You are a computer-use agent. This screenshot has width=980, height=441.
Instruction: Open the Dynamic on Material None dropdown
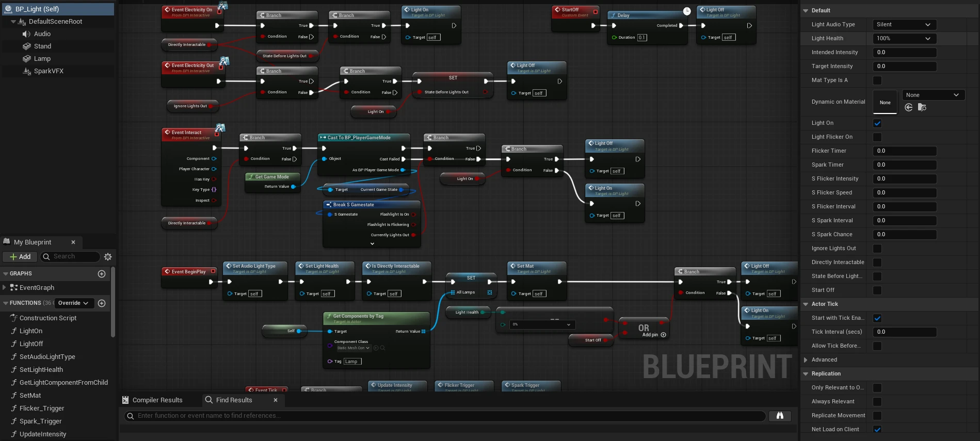click(x=933, y=95)
